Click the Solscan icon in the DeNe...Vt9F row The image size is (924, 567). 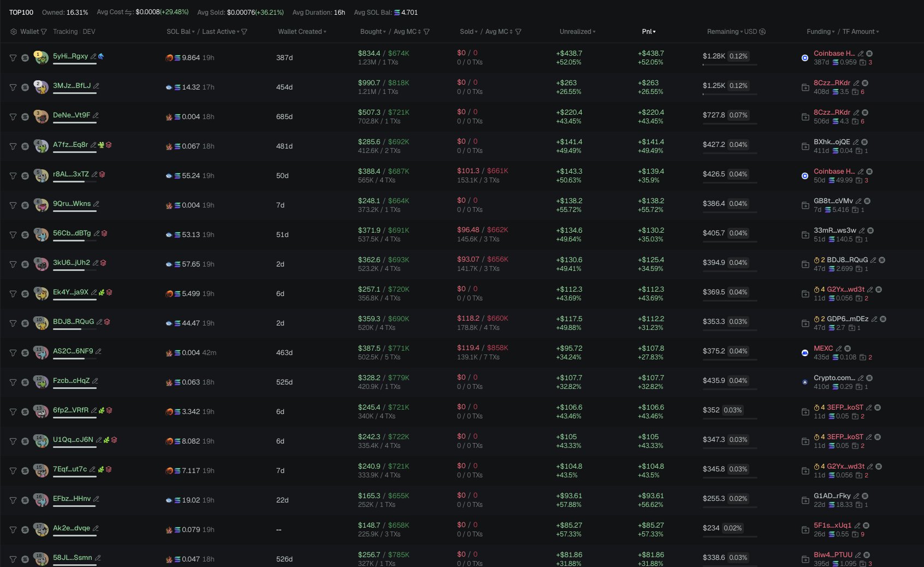(25, 117)
